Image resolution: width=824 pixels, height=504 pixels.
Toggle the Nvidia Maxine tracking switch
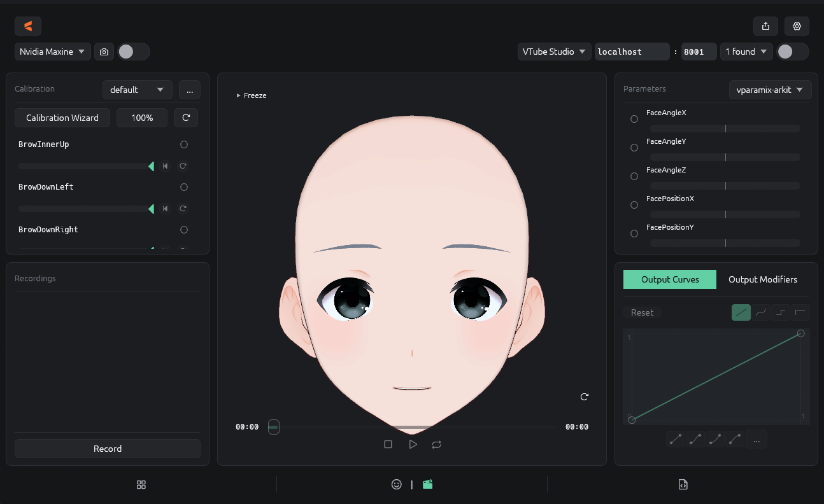[x=134, y=52]
